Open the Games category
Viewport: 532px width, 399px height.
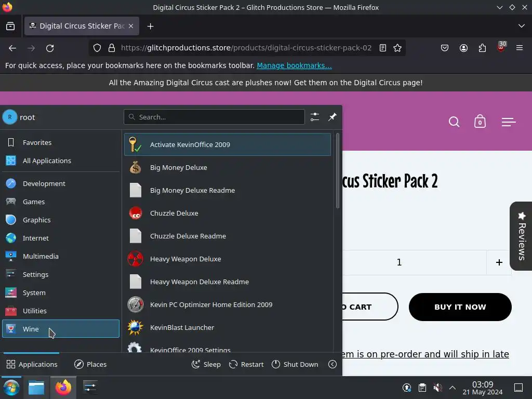pos(61,202)
